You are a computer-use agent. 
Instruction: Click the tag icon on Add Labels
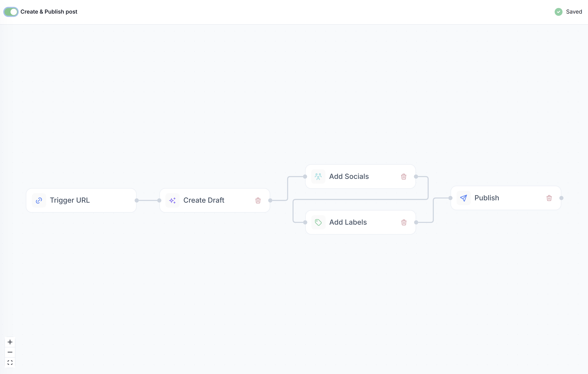[x=318, y=223]
